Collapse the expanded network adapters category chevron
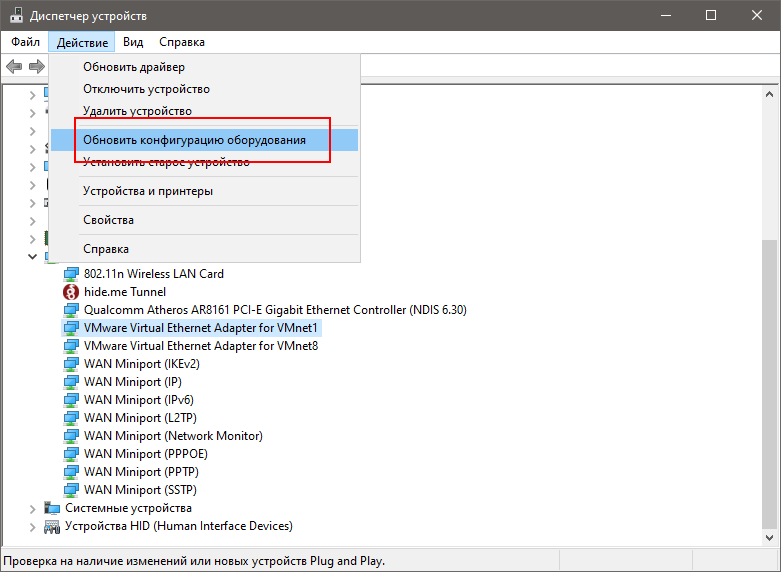The image size is (781, 572). point(32,257)
